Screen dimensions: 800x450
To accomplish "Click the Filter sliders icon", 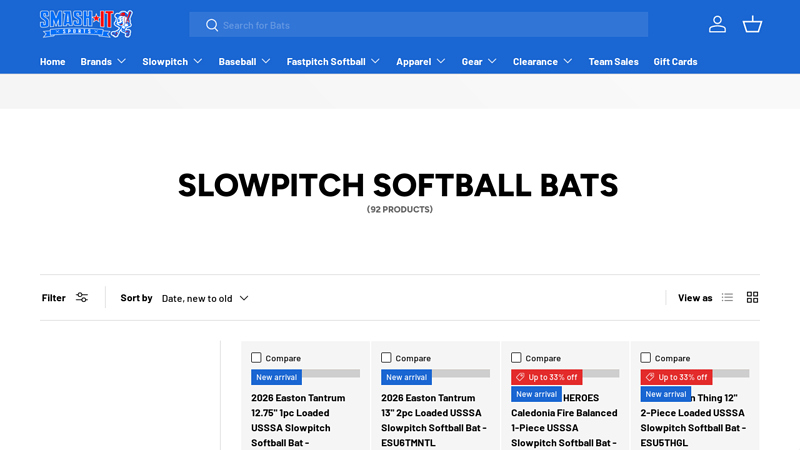I will [82, 297].
